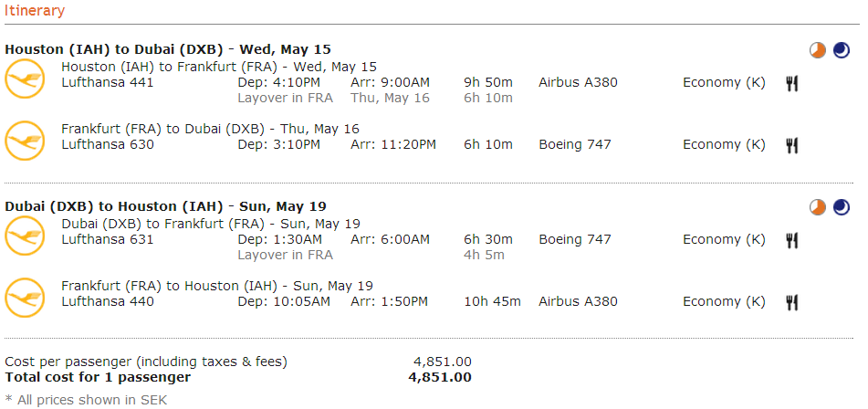Click Boeing 747 aircraft on flight 631
Image resolution: width=868 pixels, height=409 pixels.
[575, 240]
